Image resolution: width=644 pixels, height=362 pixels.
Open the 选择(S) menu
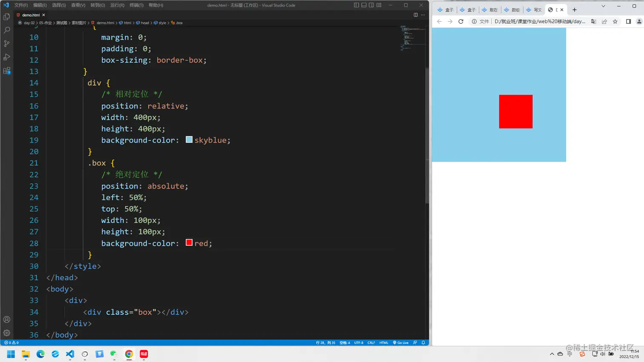[x=59, y=5]
